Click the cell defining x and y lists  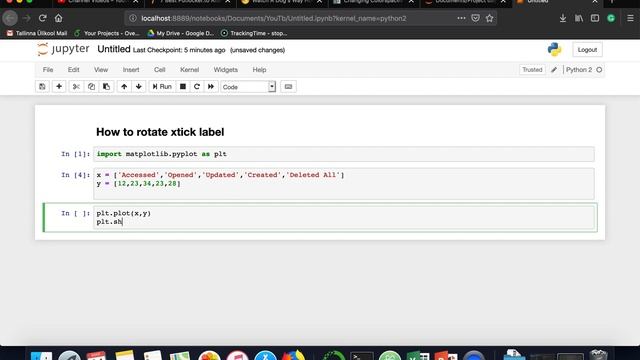click(x=344, y=184)
